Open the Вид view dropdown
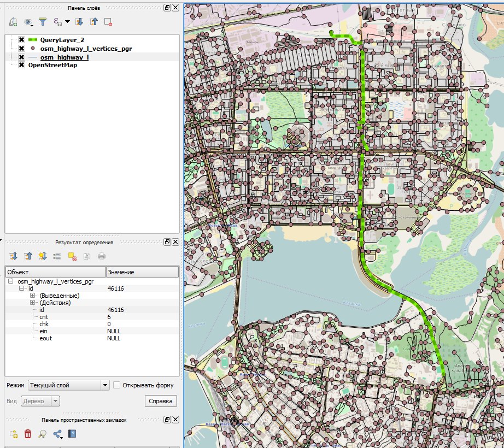The width and height of the screenshot is (504, 448). (40, 401)
